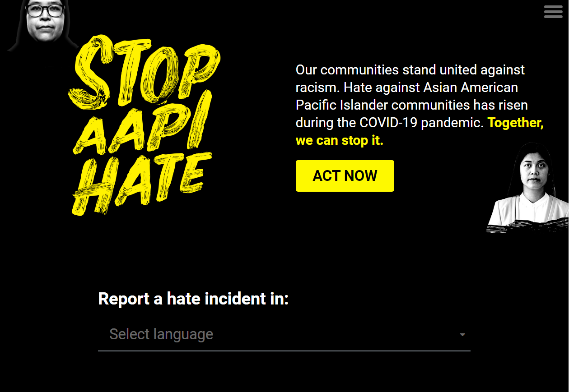This screenshot has width=569, height=392.
Task: Click the glasses on the top-left portrait
Action: pos(45,10)
